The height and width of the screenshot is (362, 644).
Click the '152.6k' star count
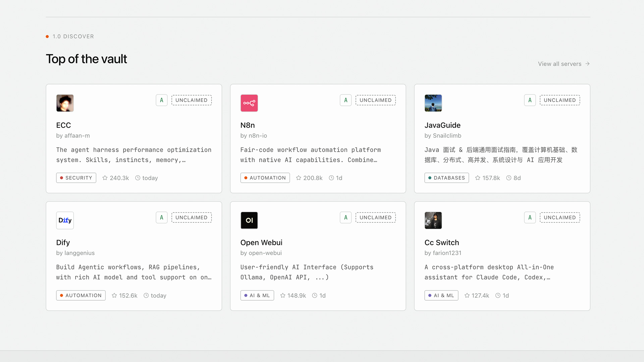pos(128,295)
